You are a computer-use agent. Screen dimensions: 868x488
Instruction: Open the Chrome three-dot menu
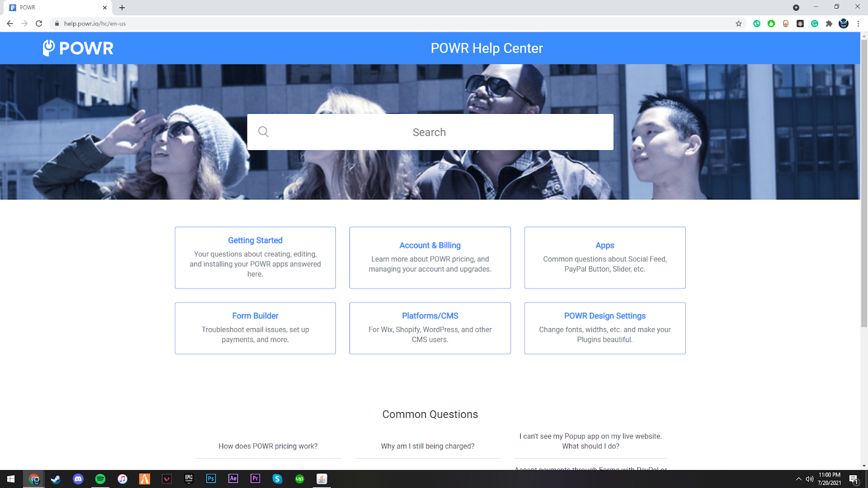[x=858, y=23]
